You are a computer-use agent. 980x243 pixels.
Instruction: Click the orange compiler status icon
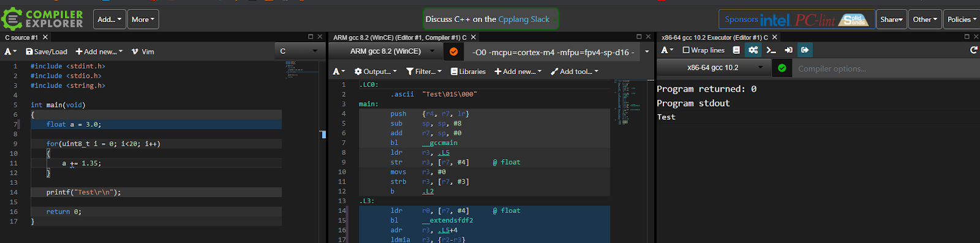[x=454, y=51]
